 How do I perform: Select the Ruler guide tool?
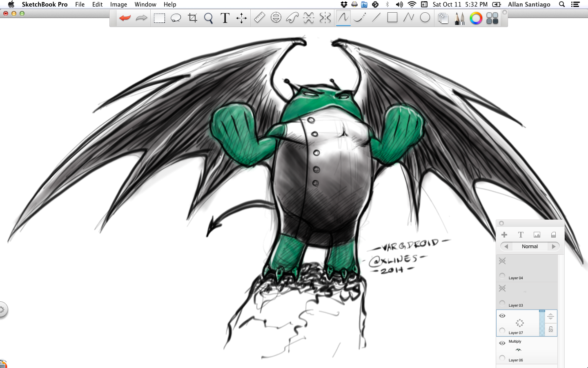coord(259,18)
